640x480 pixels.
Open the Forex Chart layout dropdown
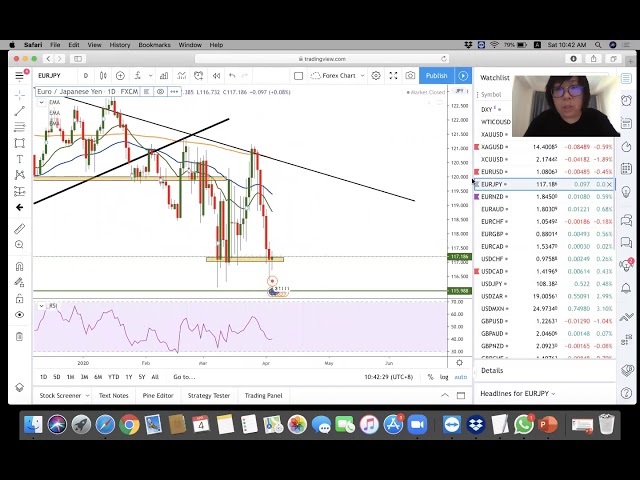pyautogui.click(x=335, y=76)
